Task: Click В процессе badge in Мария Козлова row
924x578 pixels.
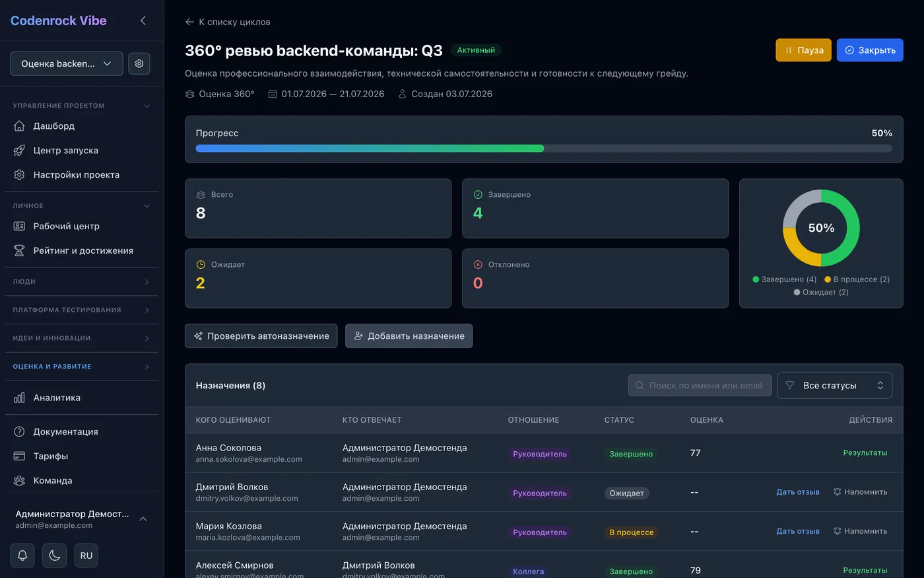Action: tap(631, 532)
